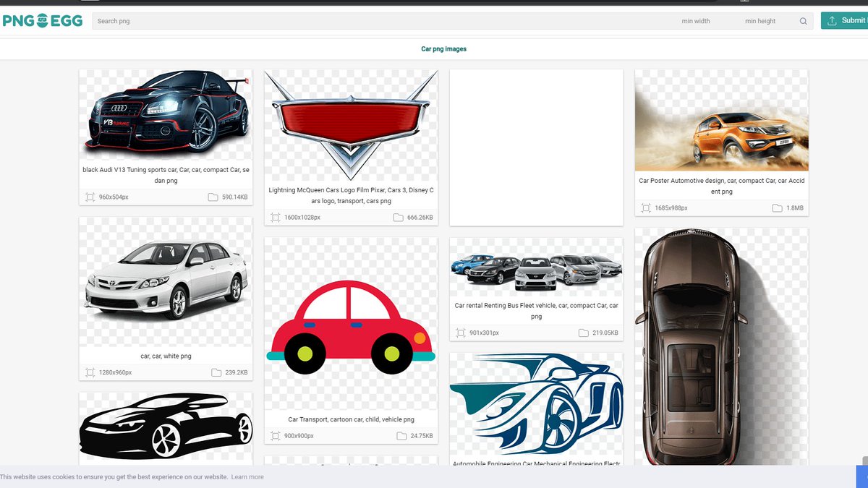
Task: Click the Car Transport cartoon car title
Action: [x=351, y=419]
